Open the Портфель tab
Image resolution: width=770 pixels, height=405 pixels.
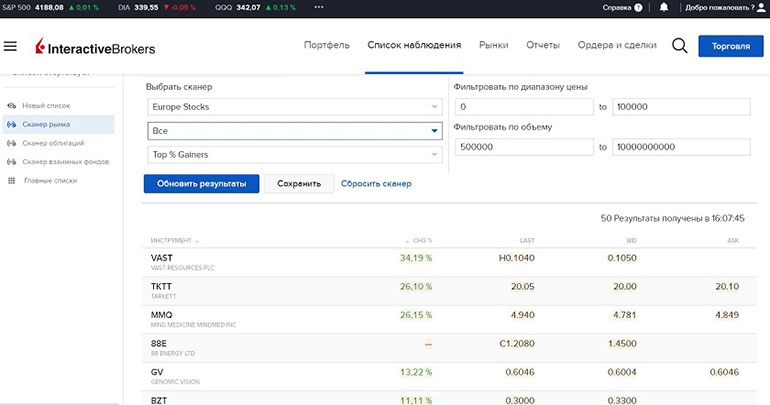pyautogui.click(x=327, y=45)
